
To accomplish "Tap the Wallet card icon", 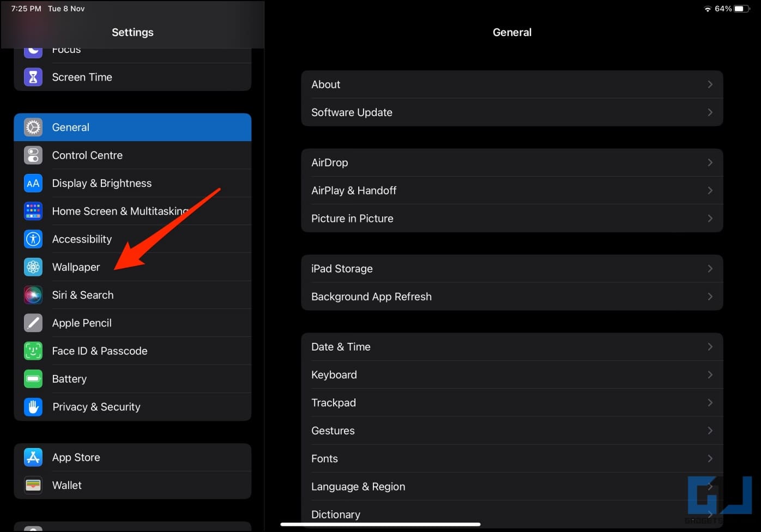I will [x=33, y=485].
